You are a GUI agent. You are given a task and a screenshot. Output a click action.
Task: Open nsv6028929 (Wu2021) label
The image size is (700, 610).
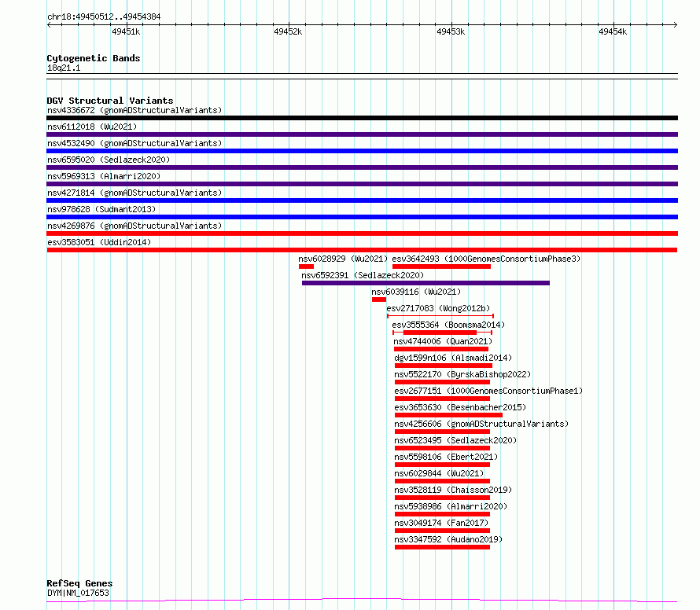pyautogui.click(x=343, y=259)
